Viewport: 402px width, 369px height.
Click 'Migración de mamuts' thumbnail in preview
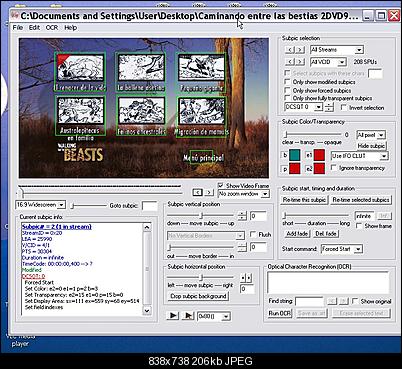pos(201,117)
